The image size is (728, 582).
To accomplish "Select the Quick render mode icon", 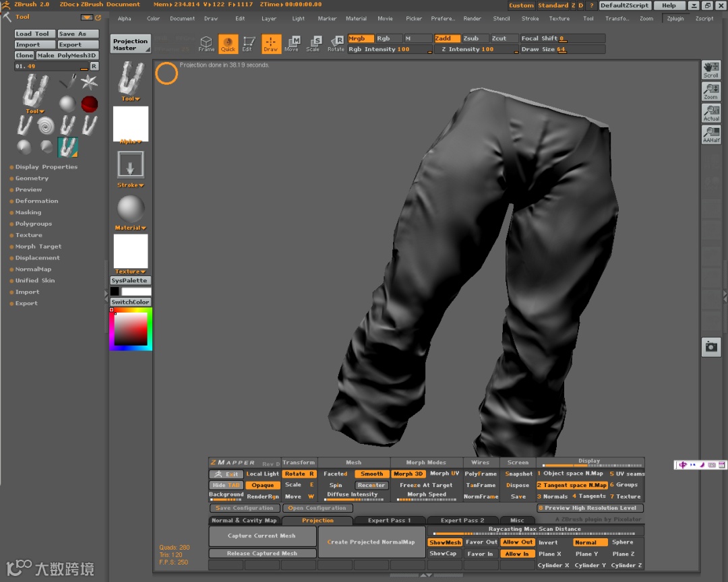I will coord(228,44).
